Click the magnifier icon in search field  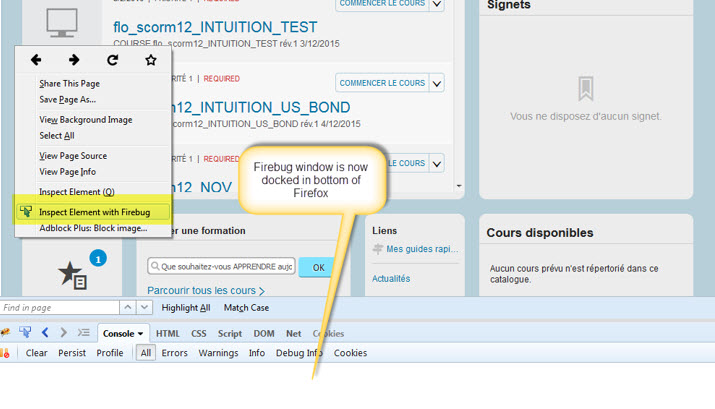click(155, 266)
